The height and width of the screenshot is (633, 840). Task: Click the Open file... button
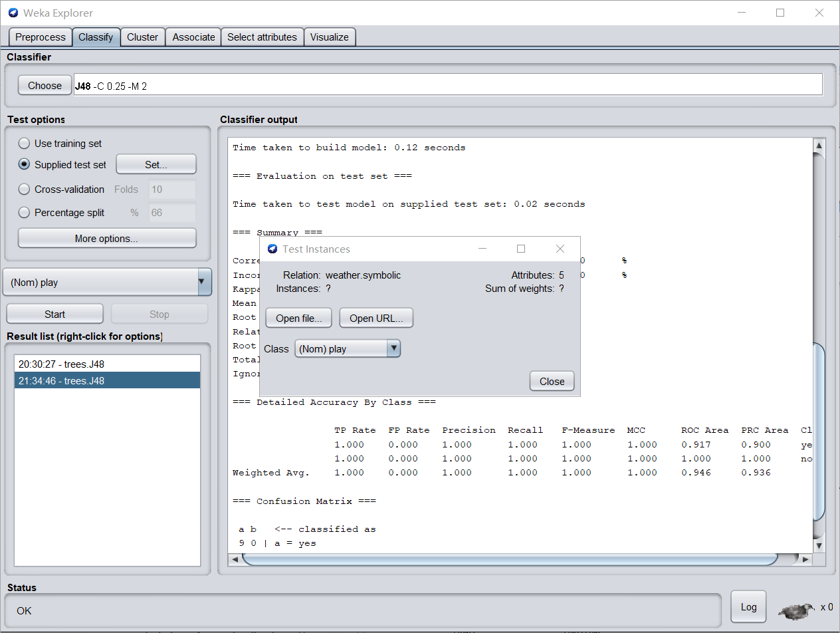click(299, 318)
